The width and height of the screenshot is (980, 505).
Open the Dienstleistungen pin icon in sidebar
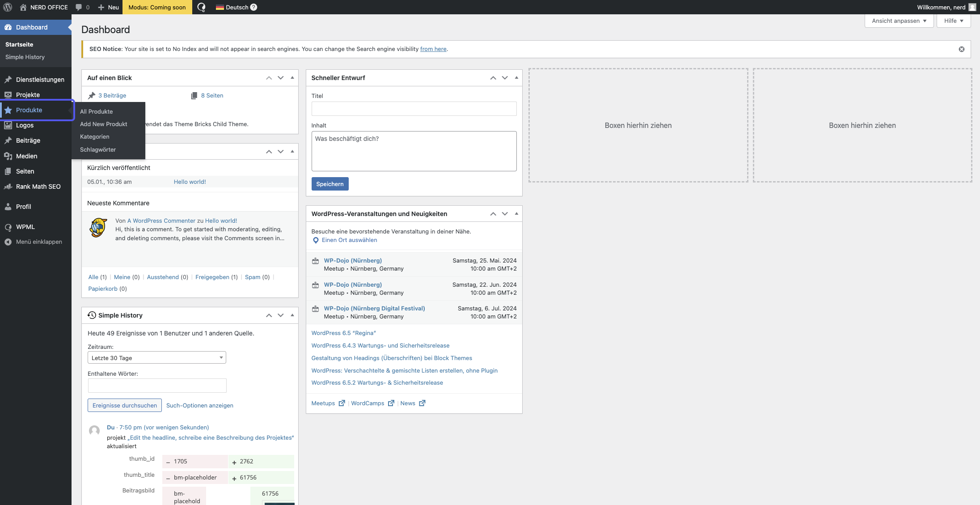[8, 80]
